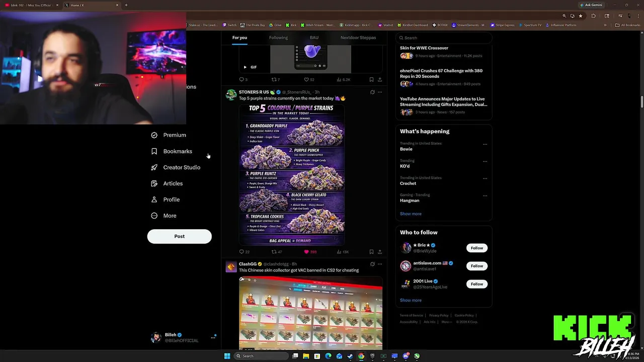Show more under What's happening

coord(411,214)
